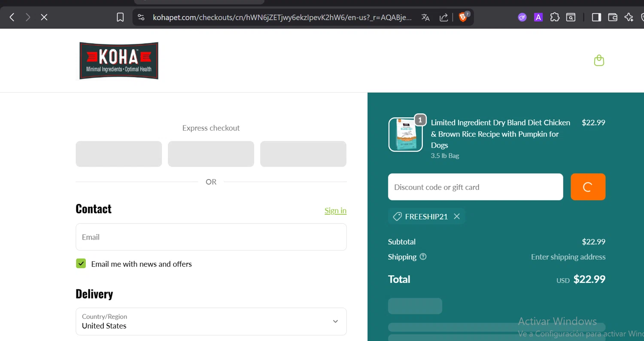Click the product title Limited Ingredient Dry Bland Diet
This screenshot has width=644, height=341.
(501, 134)
